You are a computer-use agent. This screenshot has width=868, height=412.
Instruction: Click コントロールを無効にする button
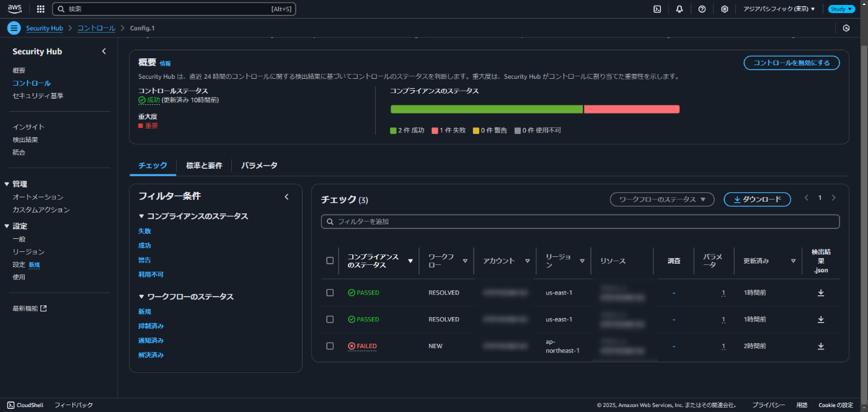tap(792, 63)
